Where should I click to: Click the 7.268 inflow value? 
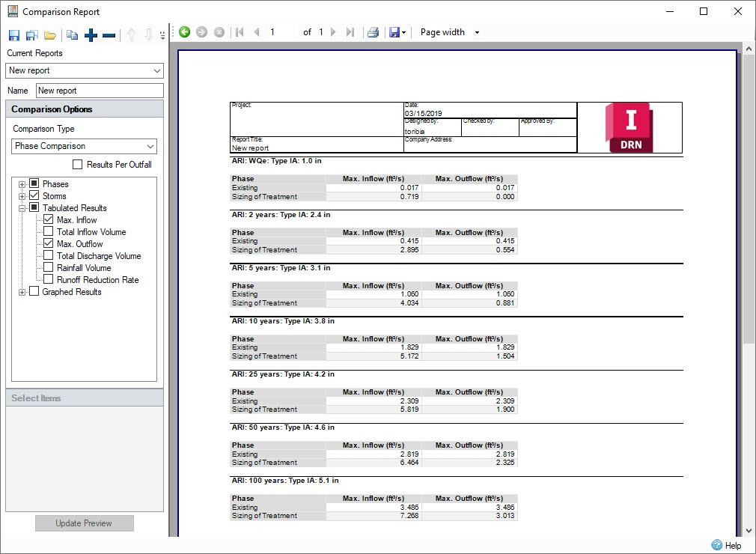point(409,515)
